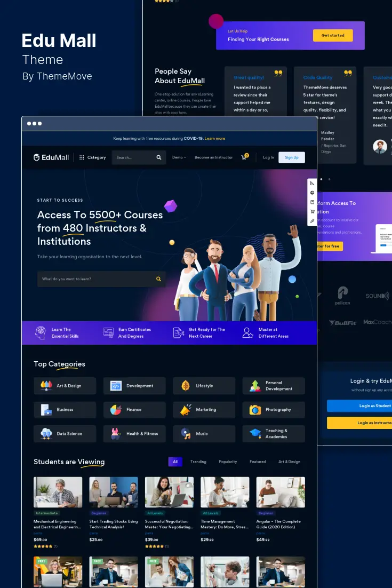Open the Time Management Mastery course thumbnail
This screenshot has width=392, height=588.
pos(225,492)
